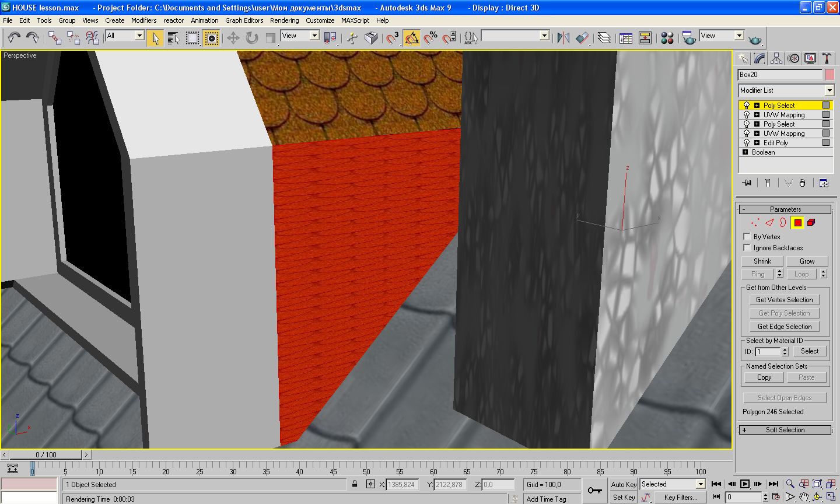Click the Redo arrow icon
The image size is (840, 504).
coord(33,38)
